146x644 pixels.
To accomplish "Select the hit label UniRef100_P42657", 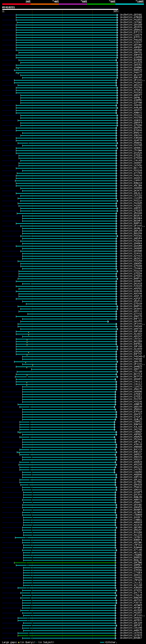I will (131, 613).
